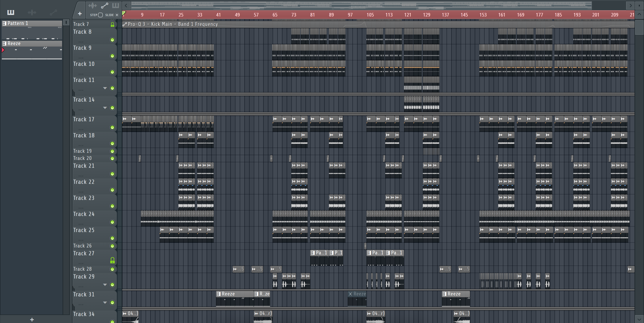Open menu of first Pa..1 clip on Track 27

(x=313, y=253)
